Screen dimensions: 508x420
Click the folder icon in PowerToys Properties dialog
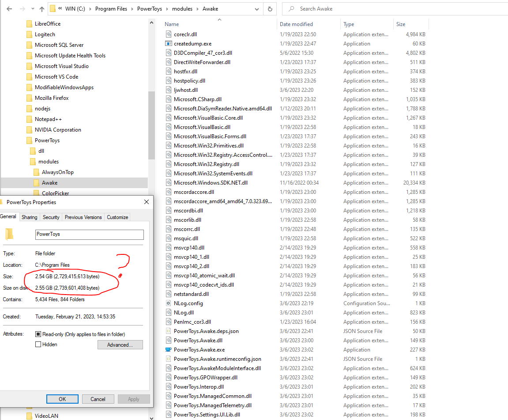pyautogui.click(x=10, y=235)
